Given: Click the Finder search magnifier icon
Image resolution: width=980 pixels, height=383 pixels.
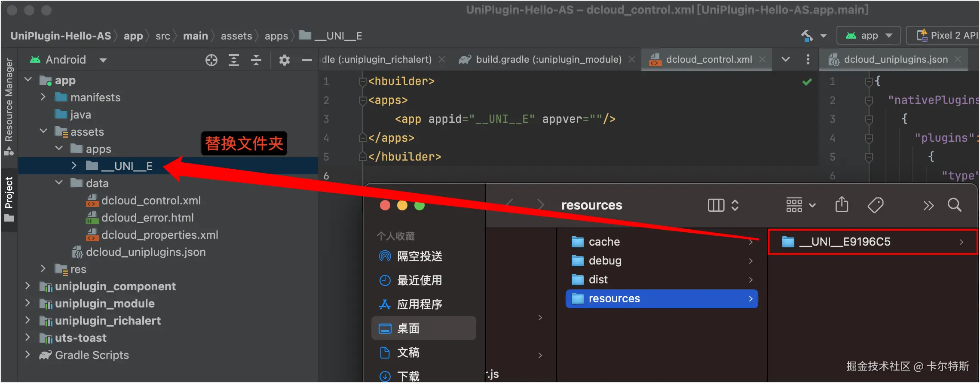Looking at the screenshot, I should (x=955, y=205).
